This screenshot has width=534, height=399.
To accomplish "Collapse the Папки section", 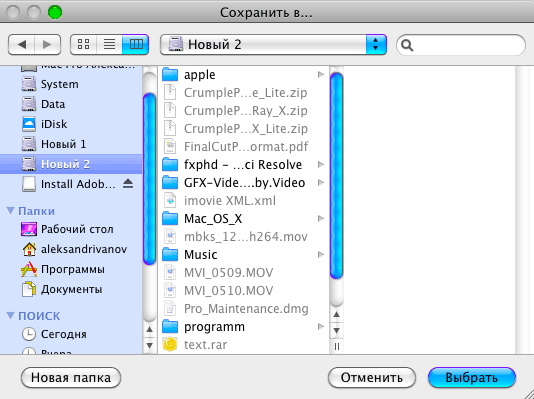I will tap(11, 211).
